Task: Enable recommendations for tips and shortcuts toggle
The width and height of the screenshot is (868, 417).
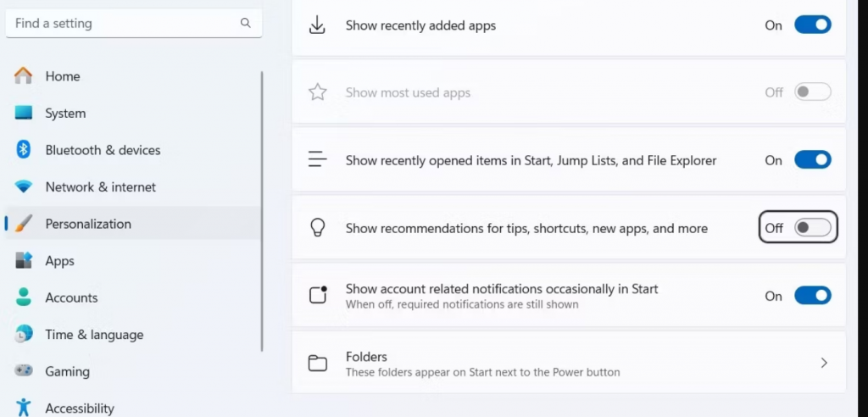Action: pyautogui.click(x=812, y=228)
